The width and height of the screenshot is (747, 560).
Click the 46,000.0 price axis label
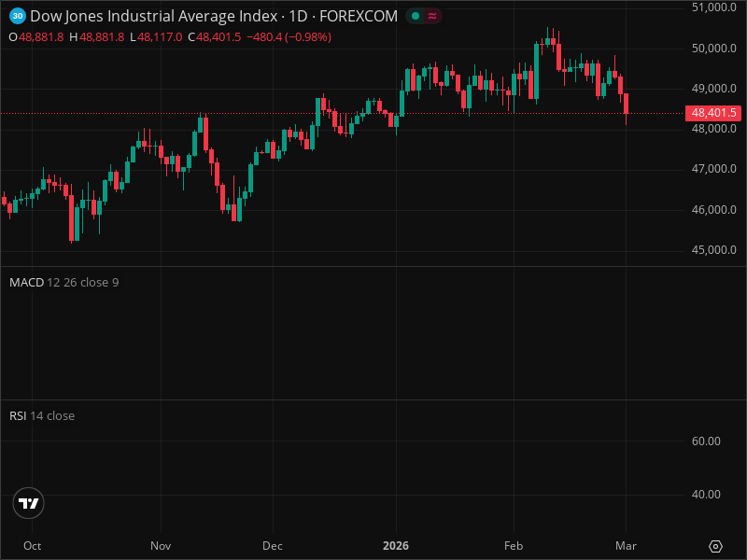713,210
